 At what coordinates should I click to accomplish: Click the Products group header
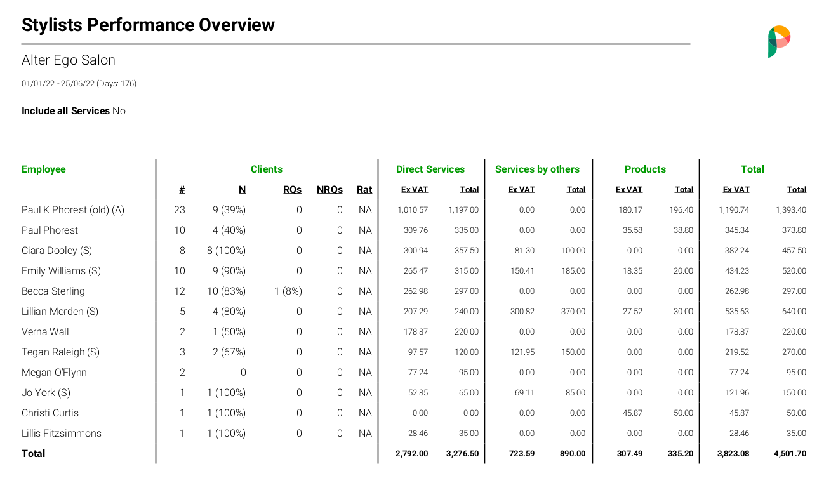[645, 169]
